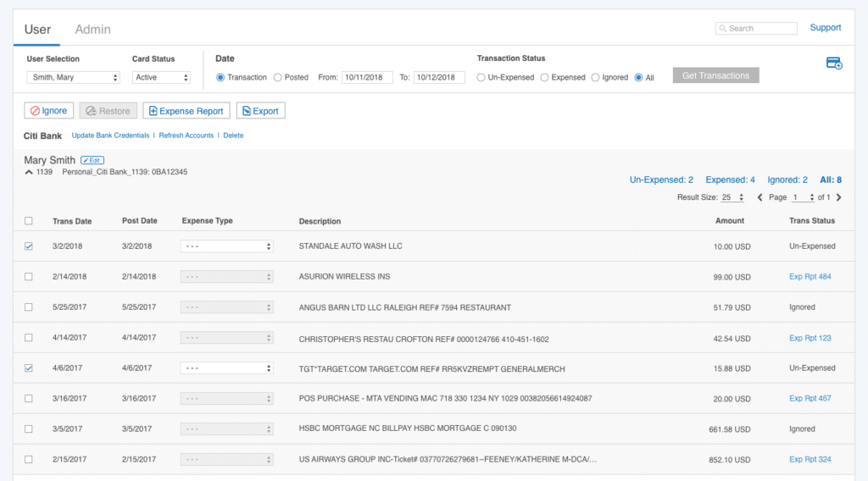Screen dimensions: 868x481
Task: Open Exp Rpt 324 link
Action: [810, 459]
